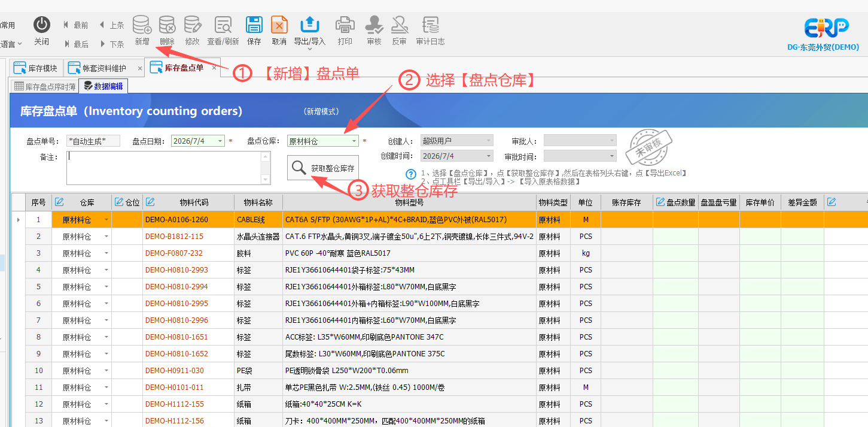Expand the 仓库 dropdown in row 2

(106, 237)
